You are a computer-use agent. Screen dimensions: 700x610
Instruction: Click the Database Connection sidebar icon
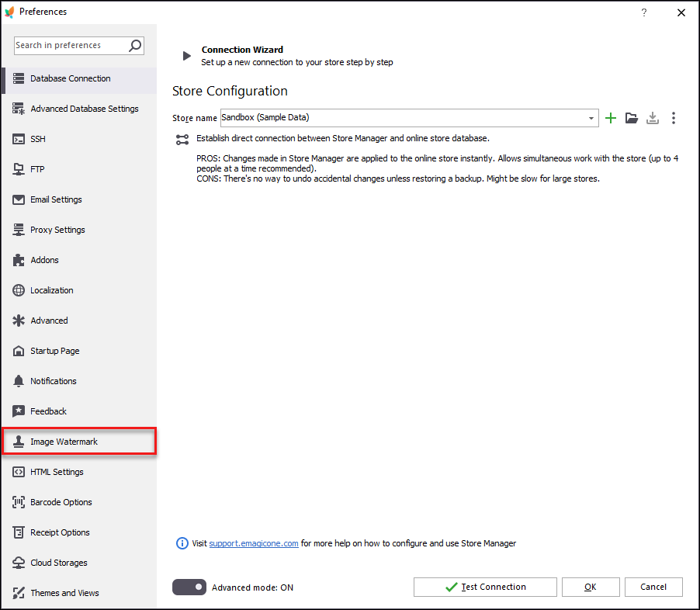(x=19, y=78)
